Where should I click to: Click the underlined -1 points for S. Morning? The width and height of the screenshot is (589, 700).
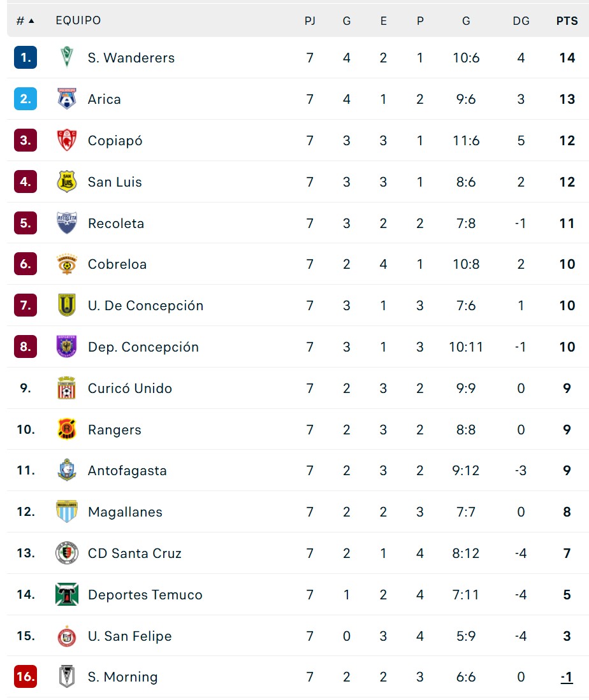tap(567, 677)
